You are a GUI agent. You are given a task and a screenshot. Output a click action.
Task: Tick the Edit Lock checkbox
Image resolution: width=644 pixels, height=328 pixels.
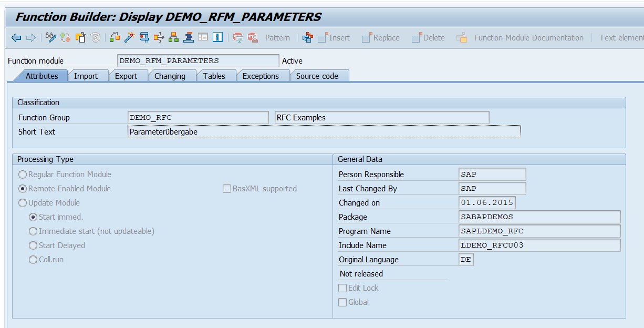coord(342,288)
